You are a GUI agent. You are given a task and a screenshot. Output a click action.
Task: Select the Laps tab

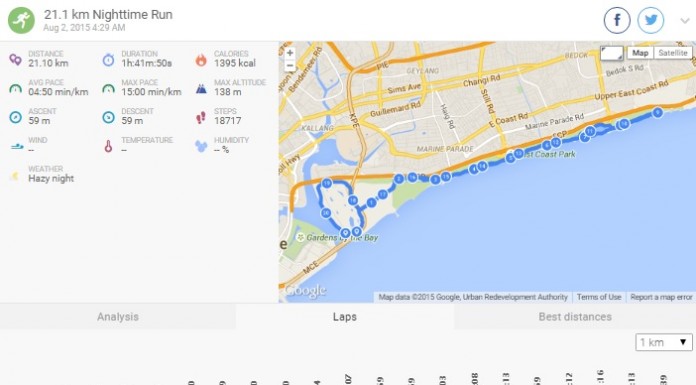345,317
